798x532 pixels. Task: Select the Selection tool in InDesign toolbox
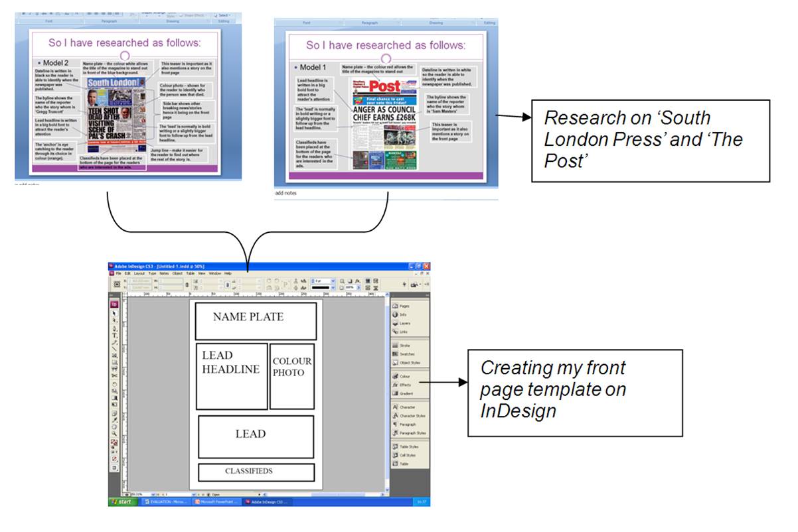point(114,312)
